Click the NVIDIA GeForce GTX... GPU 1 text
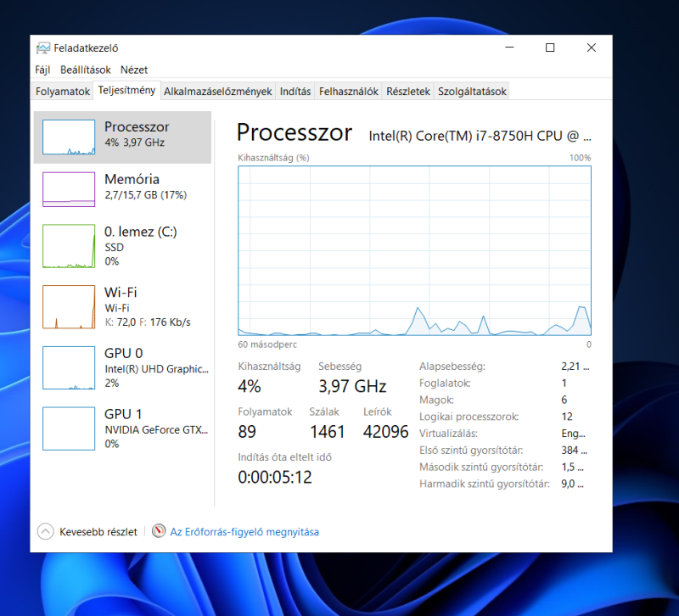Image resolution: width=679 pixels, height=616 pixels. click(156, 430)
